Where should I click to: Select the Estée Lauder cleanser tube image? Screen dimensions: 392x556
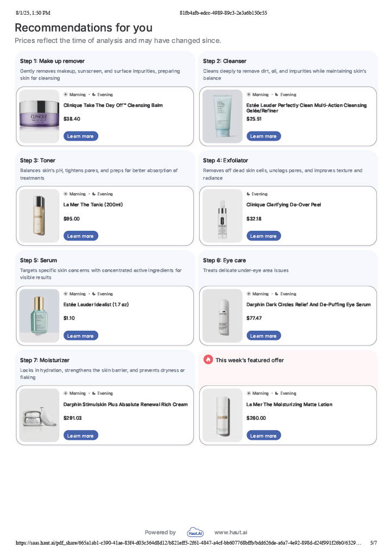(222, 116)
